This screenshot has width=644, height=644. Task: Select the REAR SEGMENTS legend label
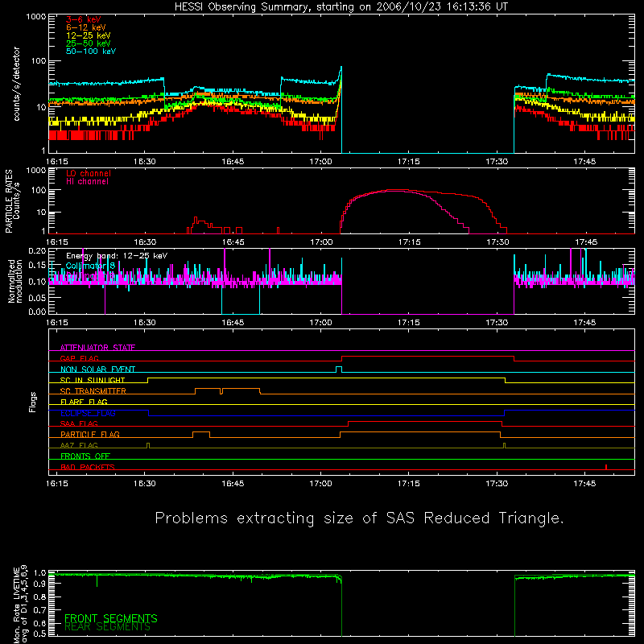pos(107,627)
